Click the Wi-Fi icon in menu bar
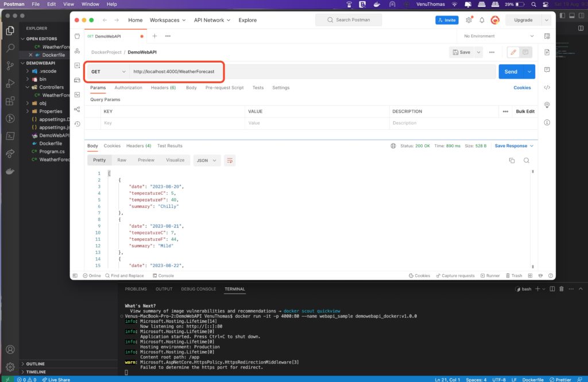This screenshot has width=588, height=382. [x=455, y=4]
